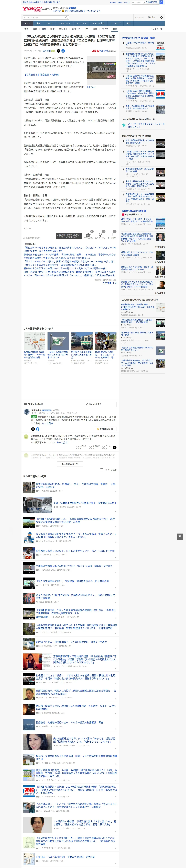Click into the keyword search field
This screenshot has height=868, width=186.
pyautogui.click(x=44, y=17)
